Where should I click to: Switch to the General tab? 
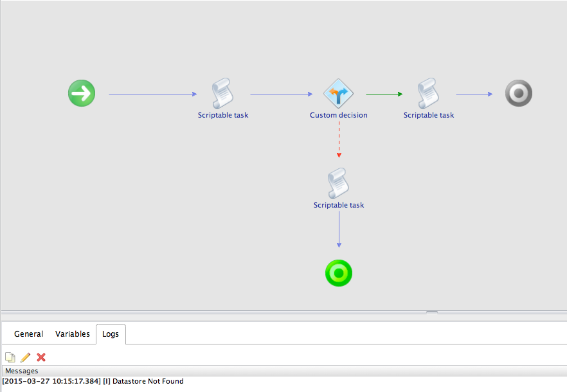[29, 334]
